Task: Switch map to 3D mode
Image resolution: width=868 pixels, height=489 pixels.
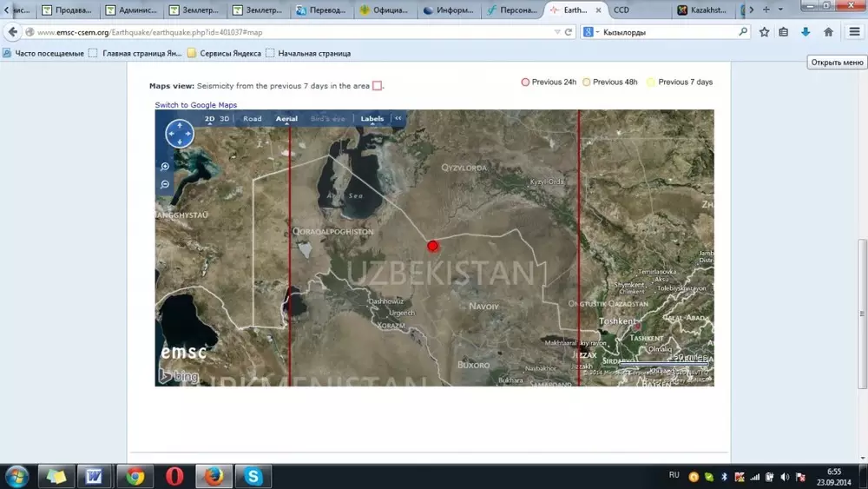Action: click(225, 119)
